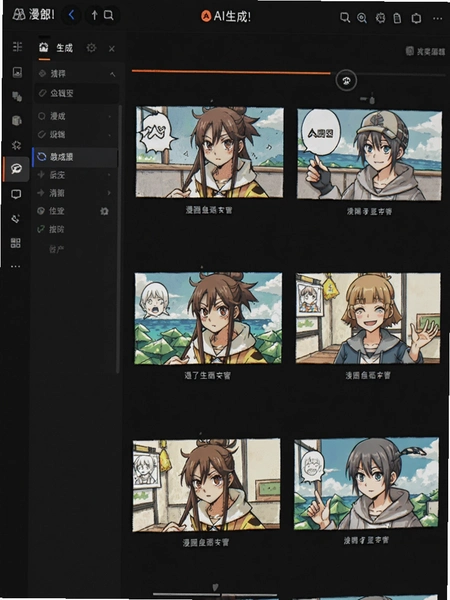The width and height of the screenshot is (450, 600).
Task: Click the blue back chevron in top bar
Action: 72,15
